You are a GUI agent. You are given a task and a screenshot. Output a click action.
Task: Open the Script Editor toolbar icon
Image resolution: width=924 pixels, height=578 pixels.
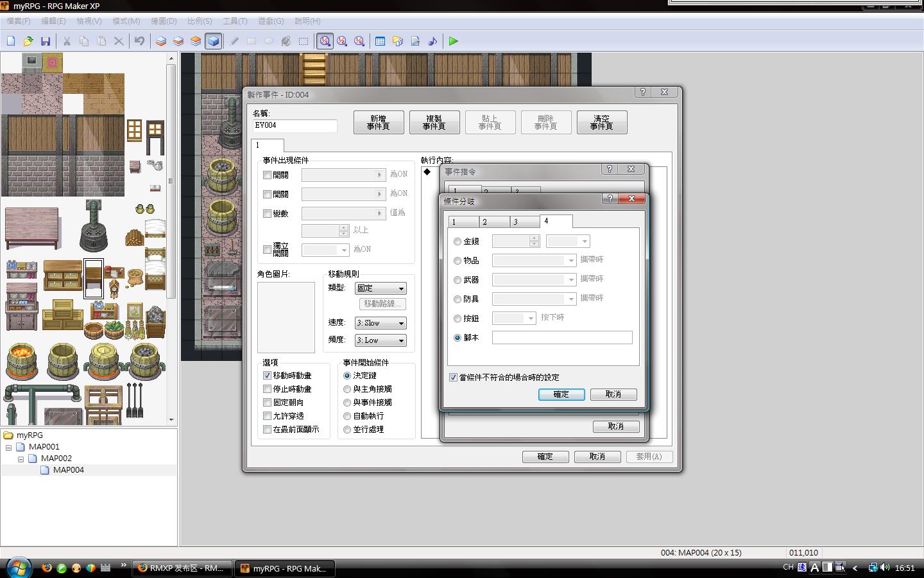click(x=415, y=41)
